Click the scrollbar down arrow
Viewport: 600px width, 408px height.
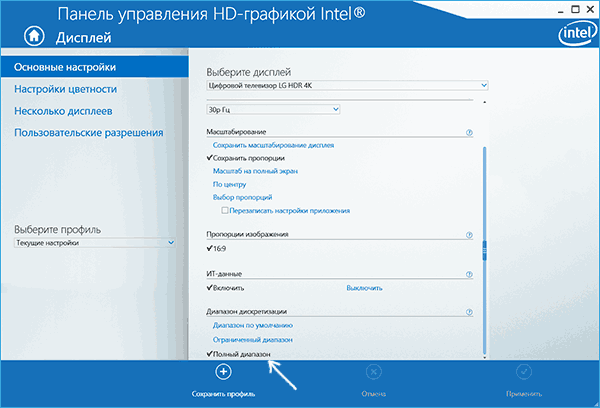(x=484, y=357)
